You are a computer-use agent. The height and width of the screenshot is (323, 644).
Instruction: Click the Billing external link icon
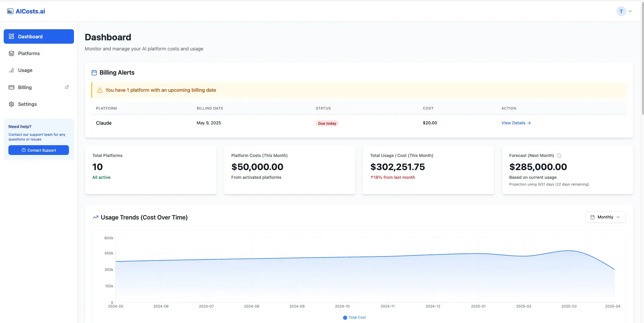click(x=67, y=87)
